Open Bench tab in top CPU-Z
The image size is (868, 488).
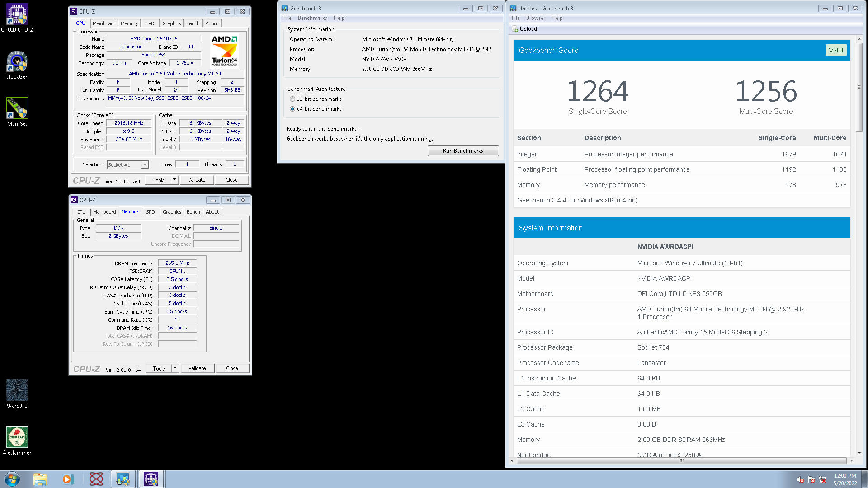[193, 23]
